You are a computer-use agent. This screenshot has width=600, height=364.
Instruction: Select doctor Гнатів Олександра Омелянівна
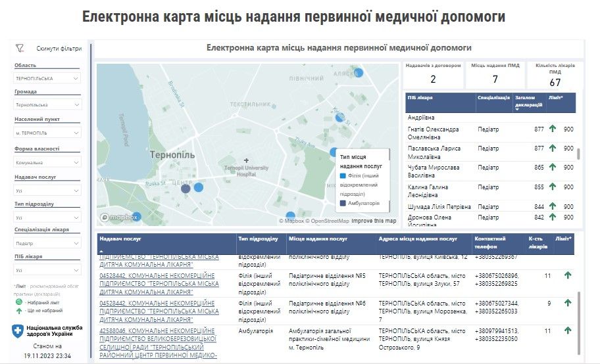pyautogui.click(x=433, y=133)
